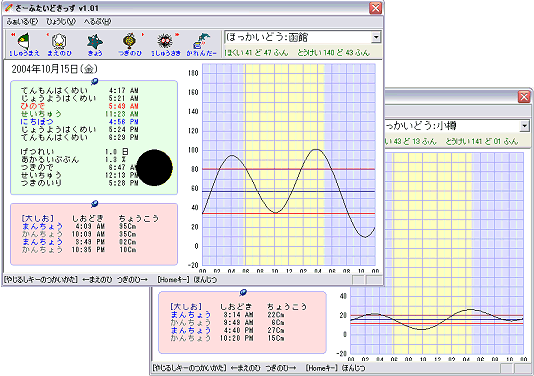
Task: Click とうけい 141 ど 01 ふん in back window
Action: pos(482,141)
